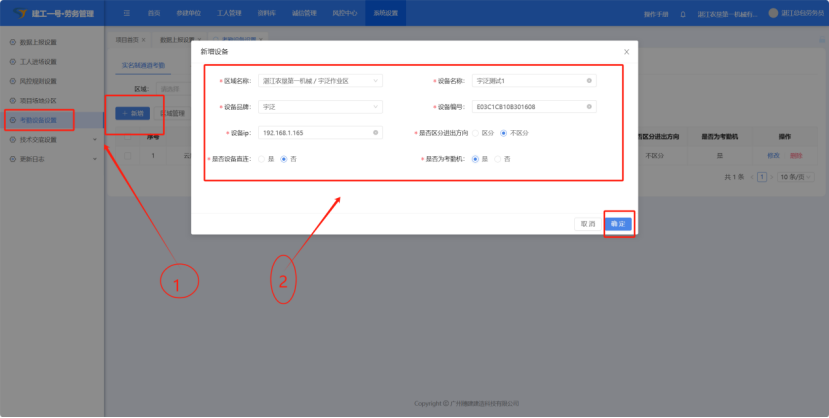The image size is (829, 418).
Task: Click the list icon in 是否为考勤机 column
Action: pos(719,156)
